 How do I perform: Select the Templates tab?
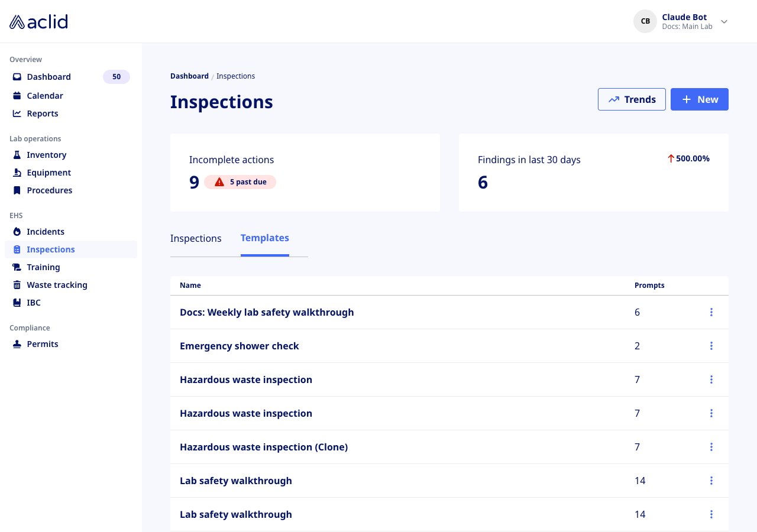(265, 238)
